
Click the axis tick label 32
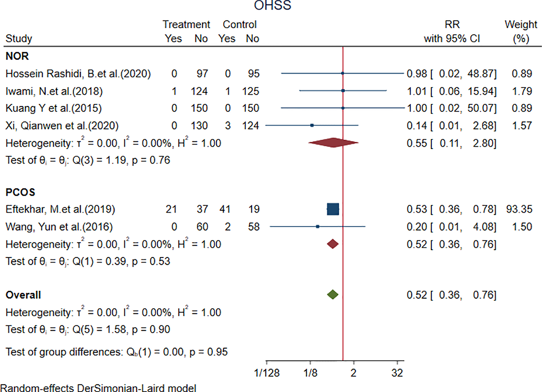coord(397,373)
